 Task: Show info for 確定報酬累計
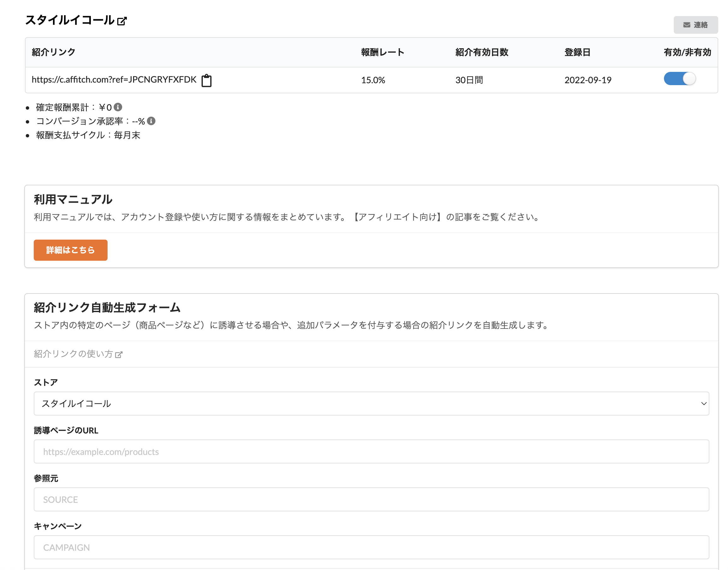(118, 107)
